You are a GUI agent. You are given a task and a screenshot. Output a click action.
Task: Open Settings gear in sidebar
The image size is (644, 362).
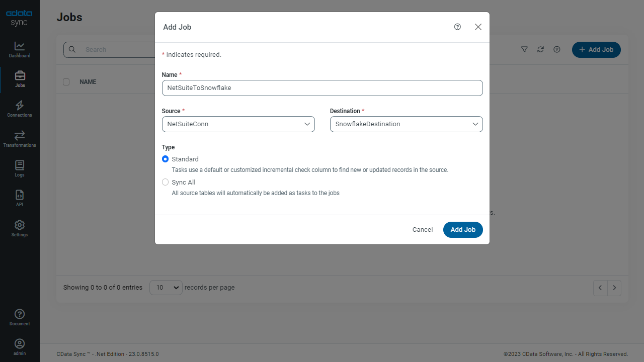click(x=20, y=228)
